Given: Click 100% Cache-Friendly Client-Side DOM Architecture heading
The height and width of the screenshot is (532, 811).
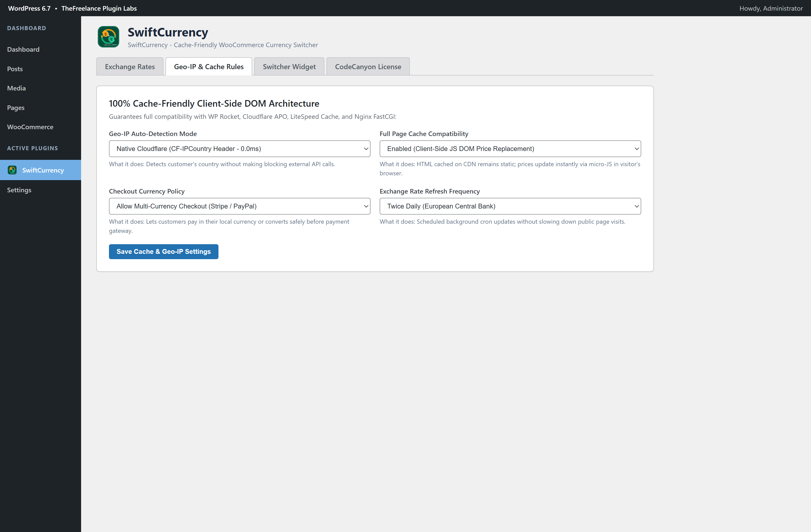Looking at the screenshot, I should pos(214,104).
